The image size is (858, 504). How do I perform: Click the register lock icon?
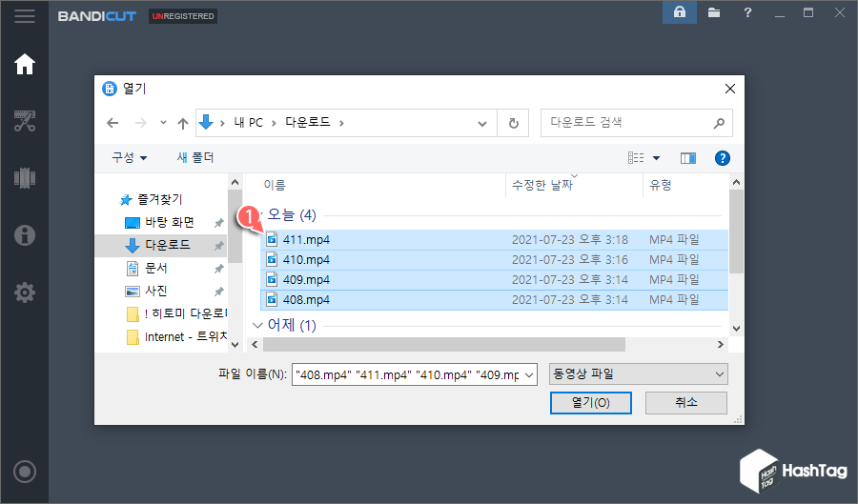coord(680,12)
